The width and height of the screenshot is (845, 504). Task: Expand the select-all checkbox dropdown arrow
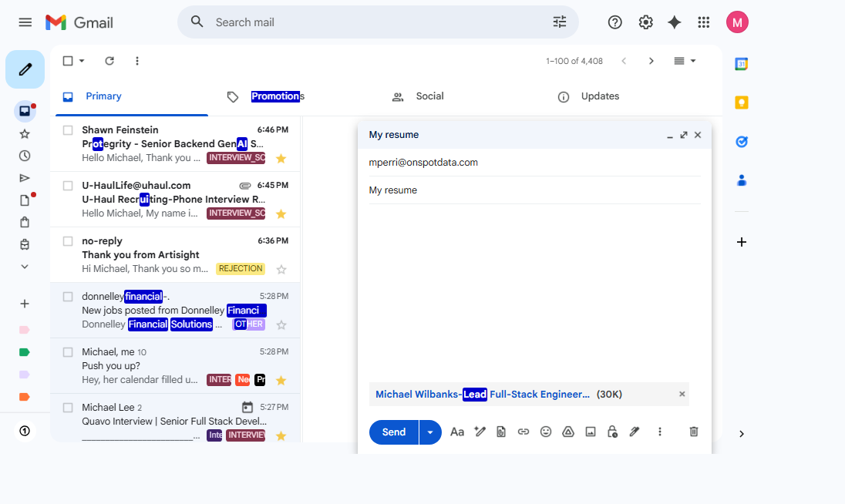[x=82, y=61]
